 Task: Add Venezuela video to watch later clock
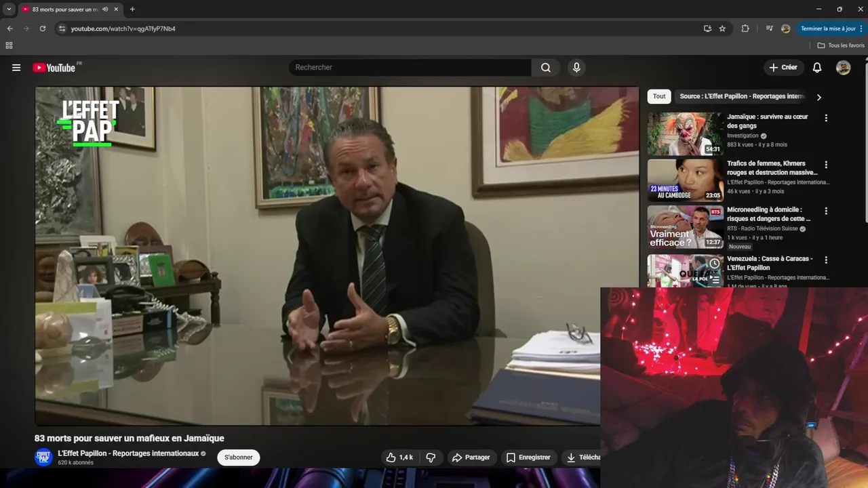point(714,264)
